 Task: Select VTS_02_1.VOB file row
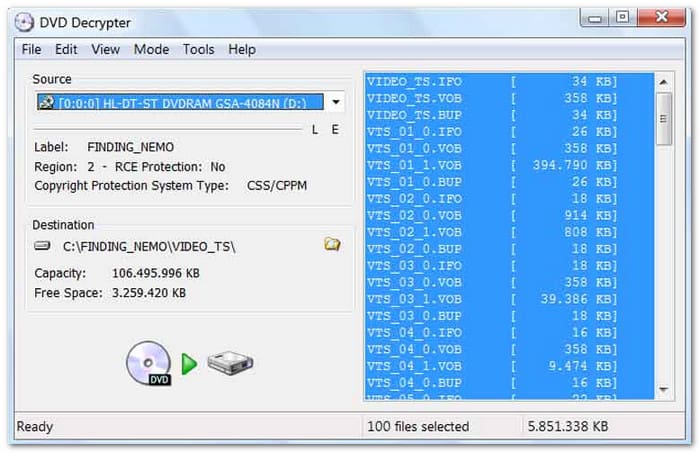509,232
